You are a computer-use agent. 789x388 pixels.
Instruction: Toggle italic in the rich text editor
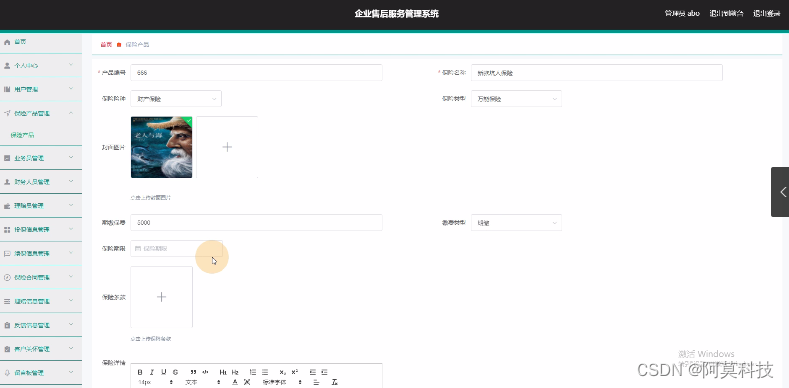click(151, 372)
